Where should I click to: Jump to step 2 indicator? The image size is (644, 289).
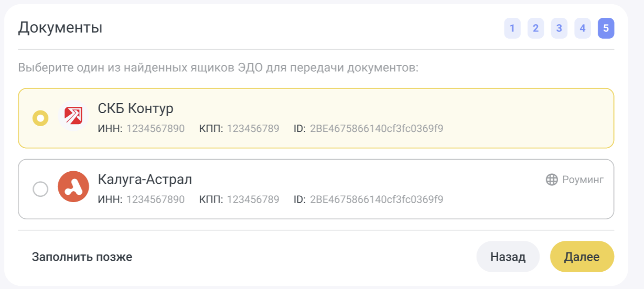pos(535,28)
